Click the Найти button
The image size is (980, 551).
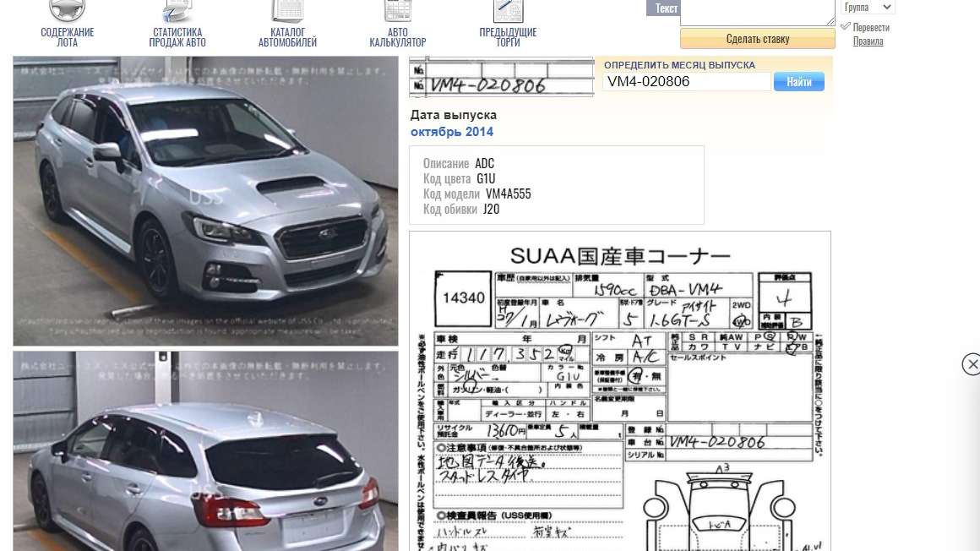click(798, 82)
